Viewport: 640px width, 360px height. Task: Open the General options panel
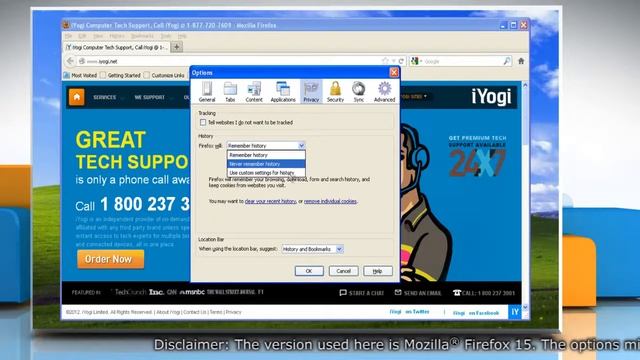[207, 91]
